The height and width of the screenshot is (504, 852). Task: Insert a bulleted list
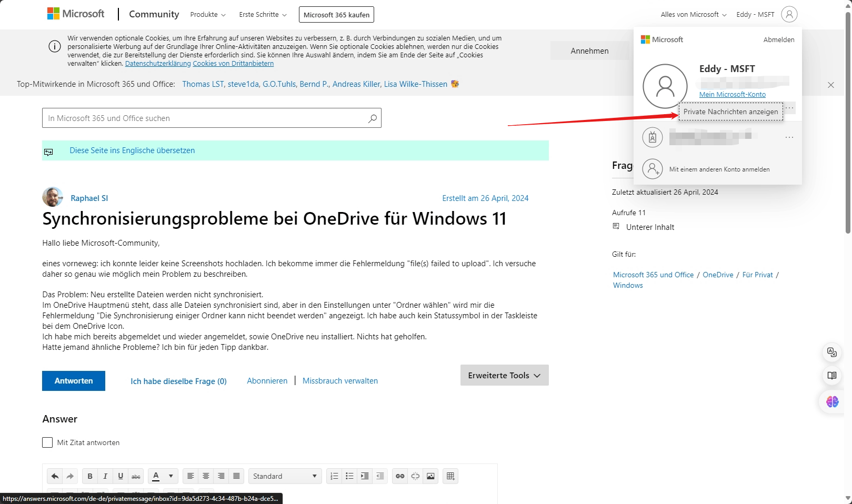point(349,476)
